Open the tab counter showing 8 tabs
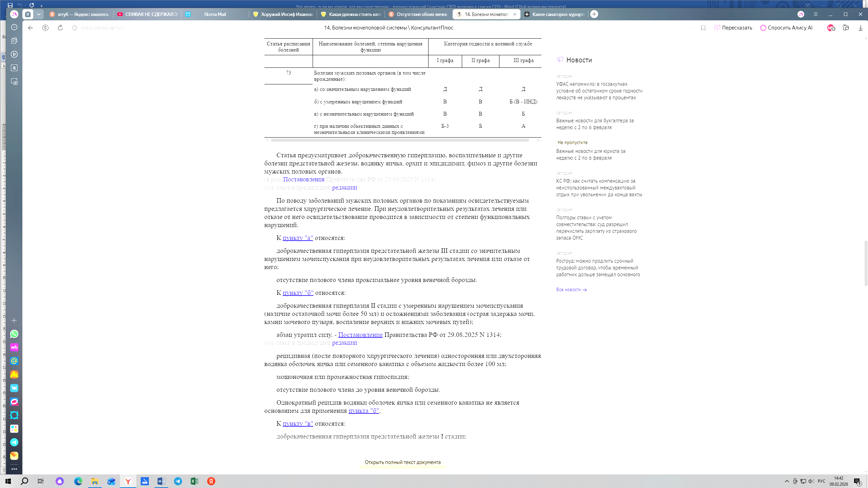Viewport: 868px width, 488px height. 28,14
